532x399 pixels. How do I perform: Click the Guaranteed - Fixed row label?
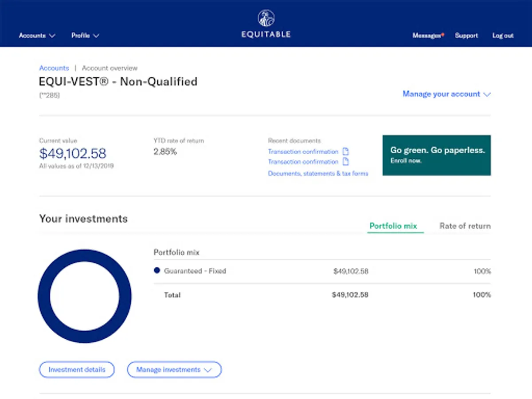click(x=195, y=271)
